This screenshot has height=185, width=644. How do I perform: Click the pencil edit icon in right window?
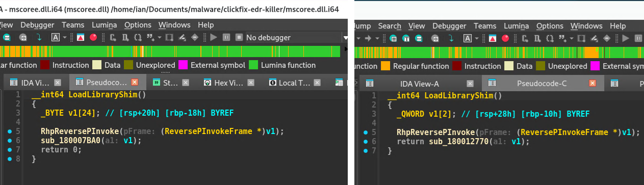click(x=594, y=38)
